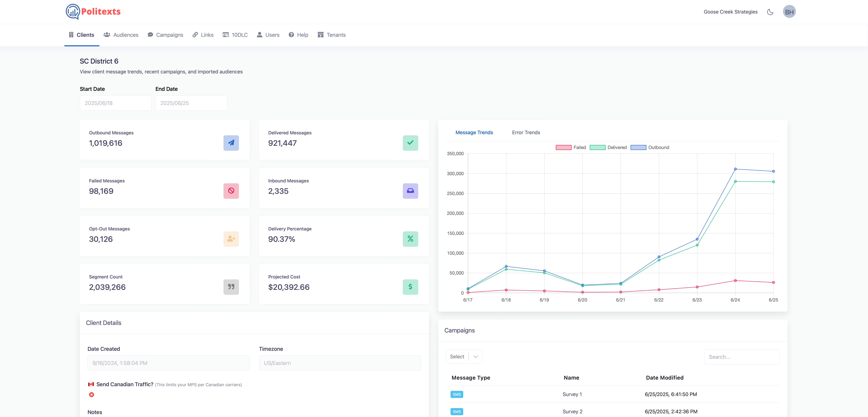Click the Message Type column header
The height and width of the screenshot is (417, 868).
point(471,378)
